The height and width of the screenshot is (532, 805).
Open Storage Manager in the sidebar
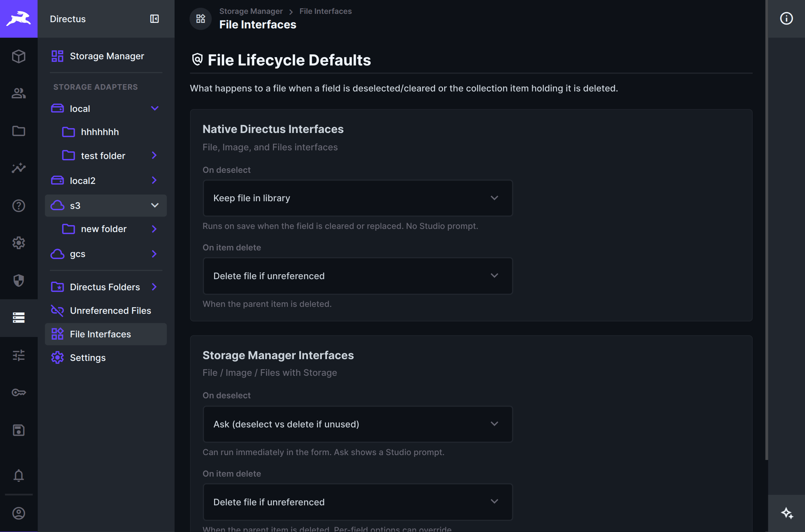(x=106, y=56)
